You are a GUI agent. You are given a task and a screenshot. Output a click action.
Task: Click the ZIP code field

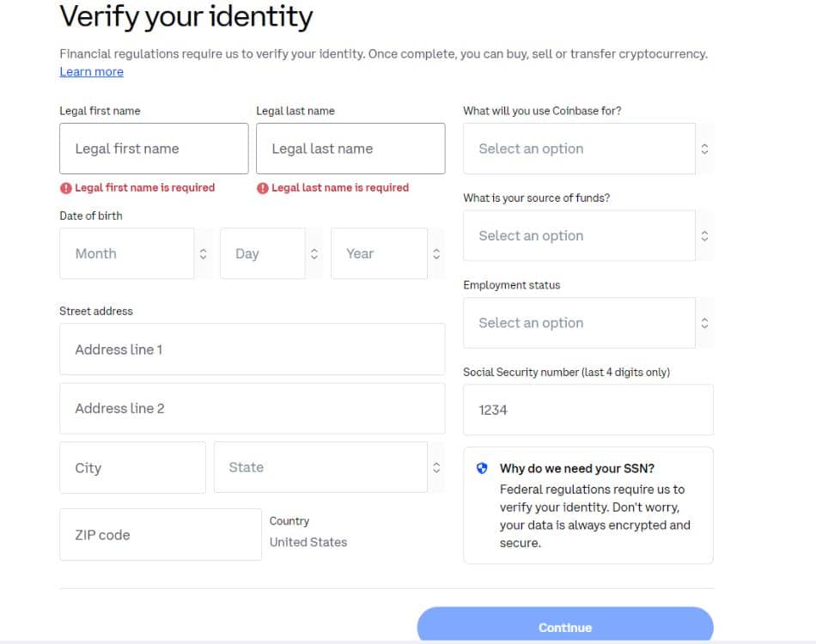(161, 535)
